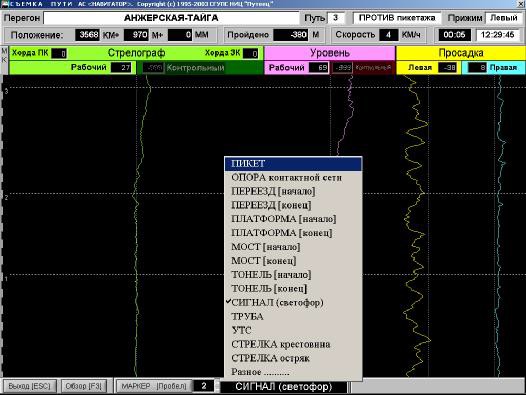
Task: Close the window with title bar X
Action: click(520, 4)
